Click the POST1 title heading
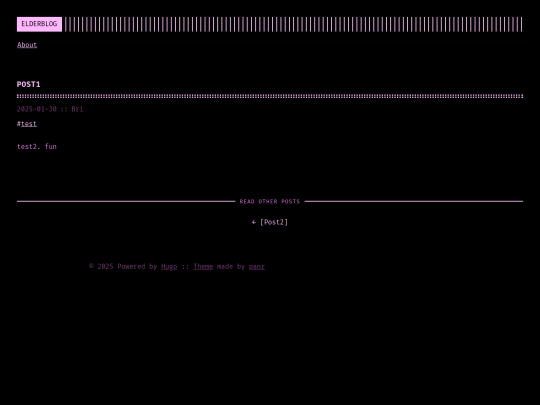Viewport: 540px width, 405px height. [29, 84]
